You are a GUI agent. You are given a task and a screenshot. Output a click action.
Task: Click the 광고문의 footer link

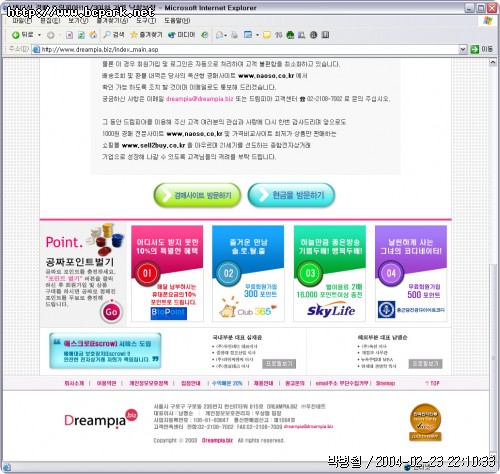295,383
